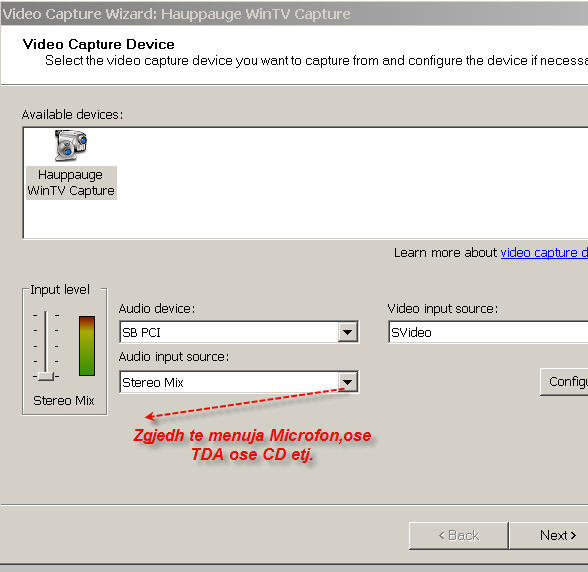Select the Hauppauge WinTV Capture camera icon
This screenshot has width=588, height=572.
coord(71,146)
